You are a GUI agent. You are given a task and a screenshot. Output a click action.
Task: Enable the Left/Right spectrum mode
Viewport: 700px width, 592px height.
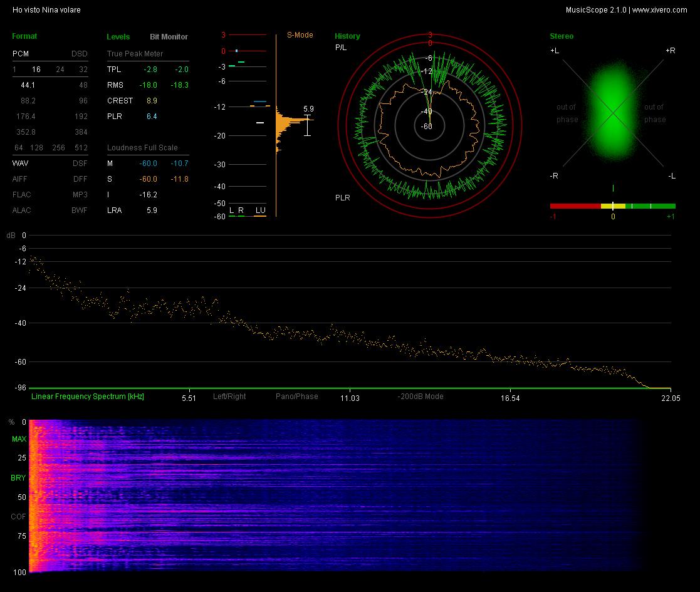[x=229, y=396]
